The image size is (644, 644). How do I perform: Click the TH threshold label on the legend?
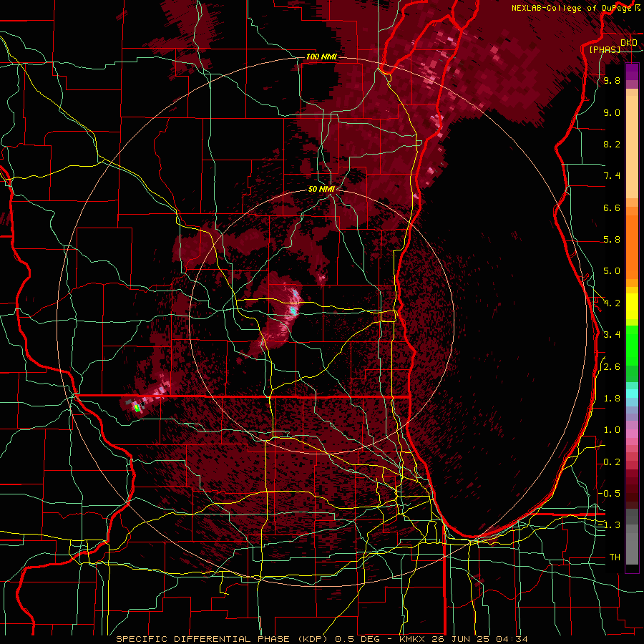(x=615, y=557)
